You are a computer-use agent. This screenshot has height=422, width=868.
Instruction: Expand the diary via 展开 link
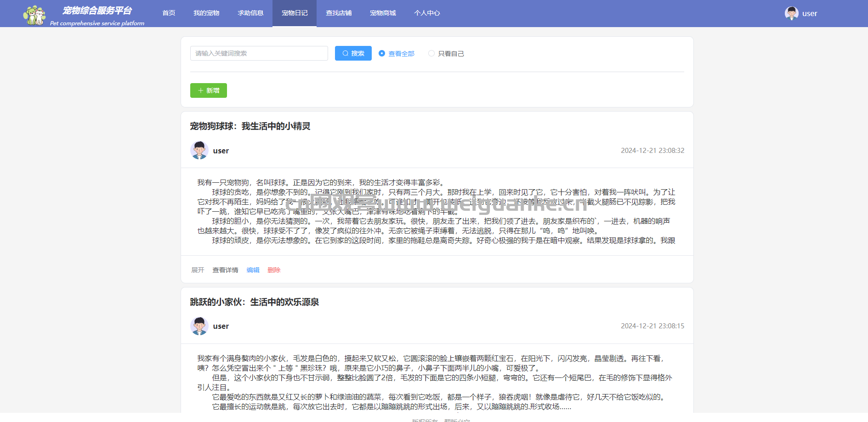(198, 270)
